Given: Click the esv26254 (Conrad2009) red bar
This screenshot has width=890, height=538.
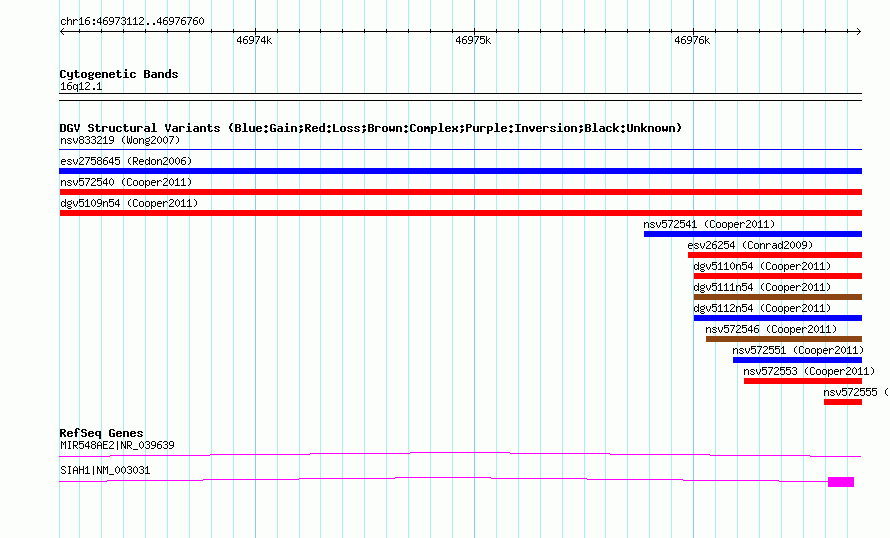Looking at the screenshot, I should point(775,255).
